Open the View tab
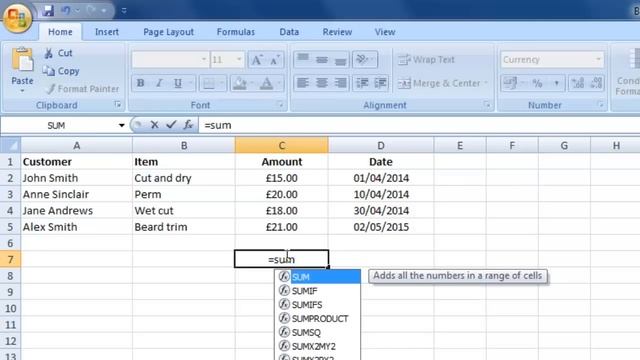The height and width of the screenshot is (360, 640). click(385, 32)
